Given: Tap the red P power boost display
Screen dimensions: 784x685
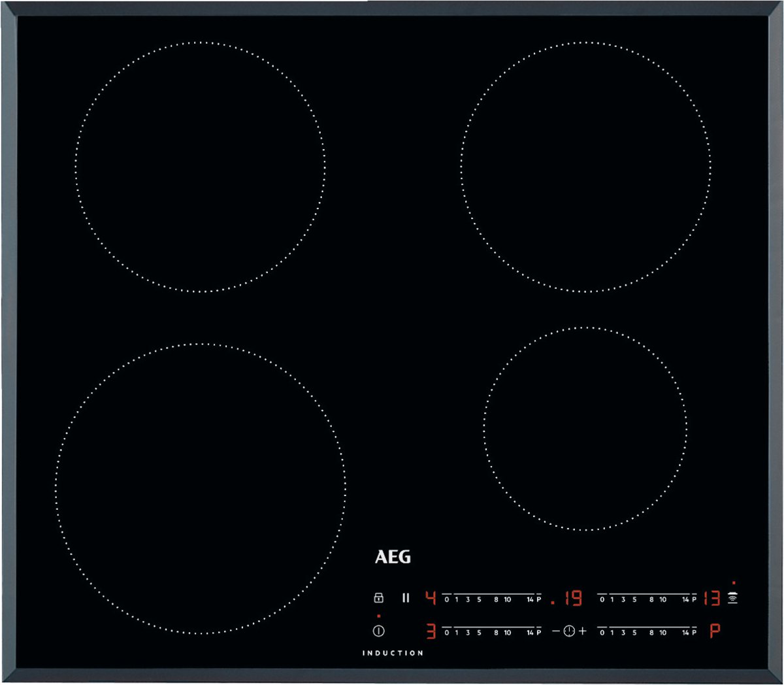Looking at the screenshot, I should point(715,631).
